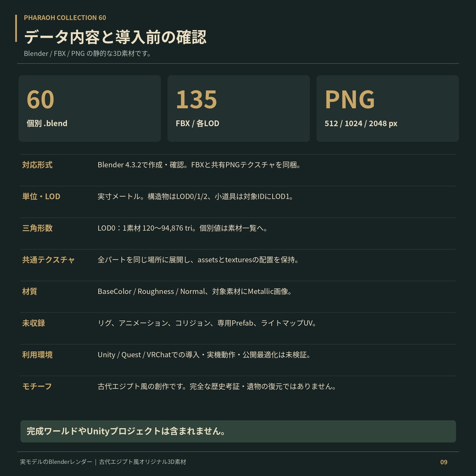Click the subtitle about Blender / FBX / PNG
The image size is (476, 476).
87,53
